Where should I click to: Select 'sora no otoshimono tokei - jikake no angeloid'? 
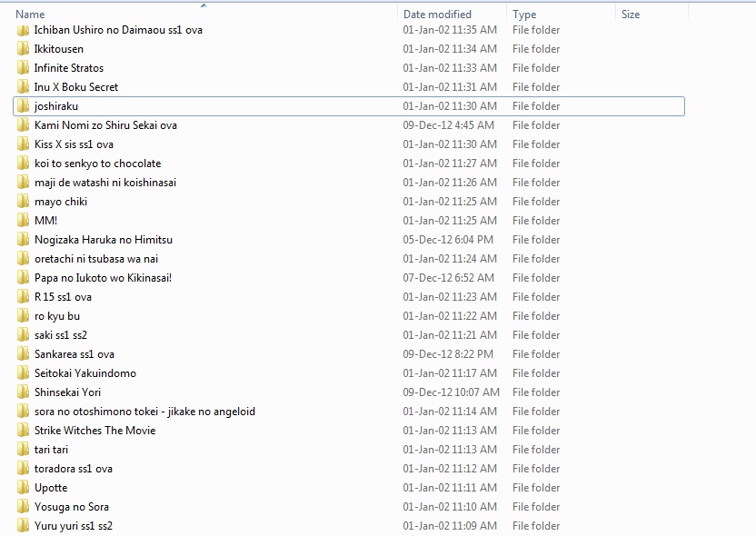click(144, 412)
